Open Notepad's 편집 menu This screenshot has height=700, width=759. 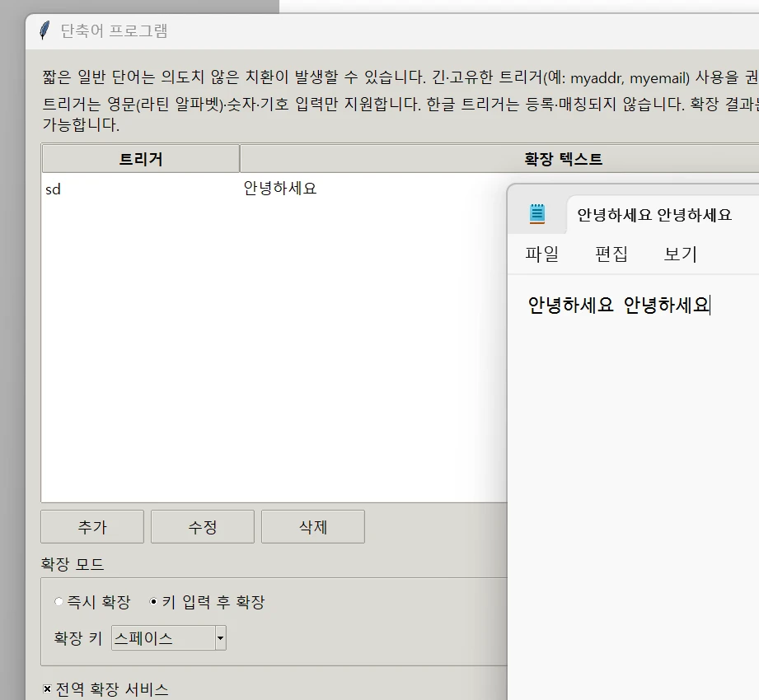pyautogui.click(x=611, y=254)
